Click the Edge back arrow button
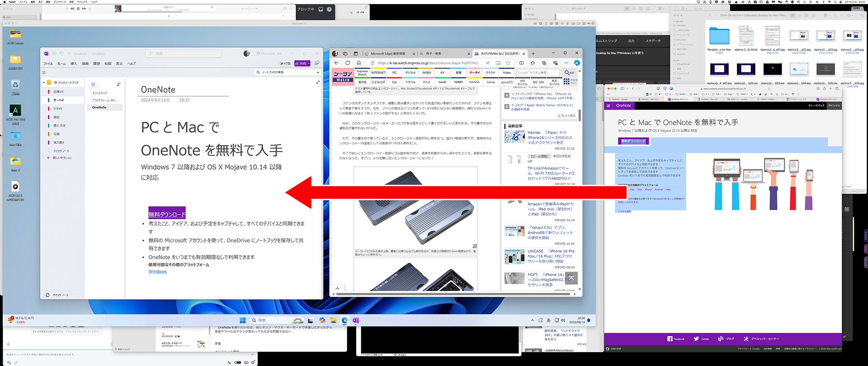868x366 pixels. point(336,63)
